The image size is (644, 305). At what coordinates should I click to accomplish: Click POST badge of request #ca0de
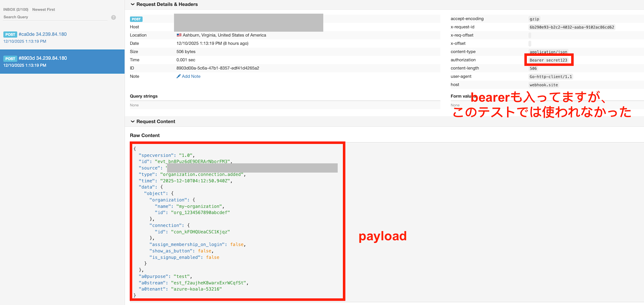click(10, 34)
